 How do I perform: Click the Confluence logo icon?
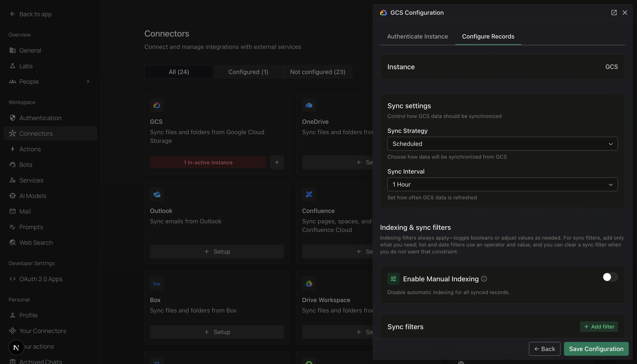coord(309,194)
